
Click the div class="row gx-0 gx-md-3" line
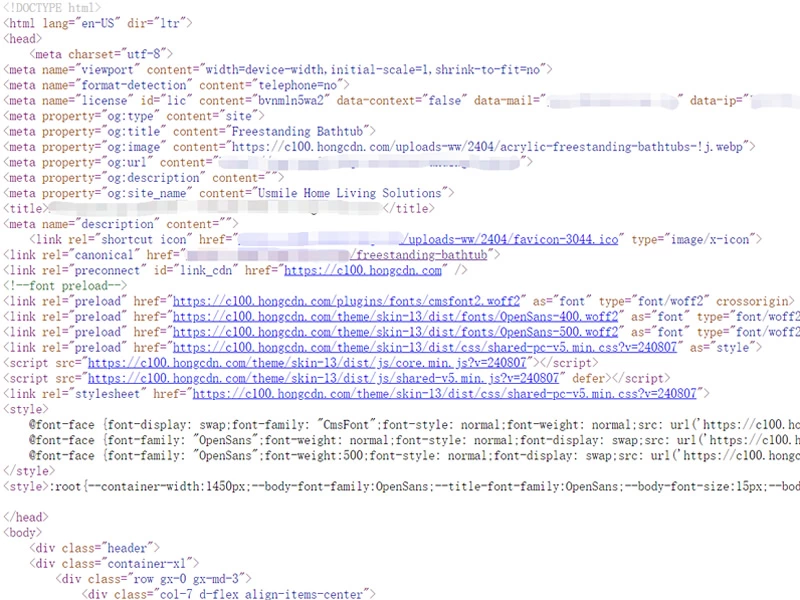[154, 579]
